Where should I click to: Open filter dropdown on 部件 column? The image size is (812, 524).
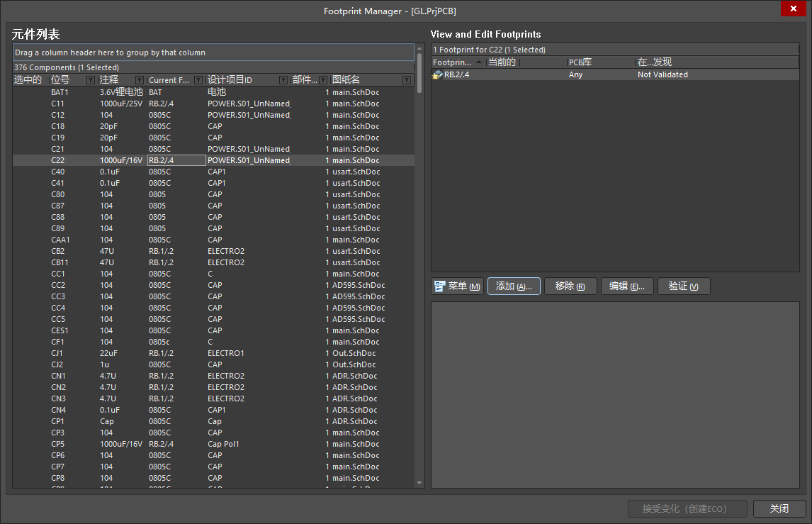click(x=324, y=80)
